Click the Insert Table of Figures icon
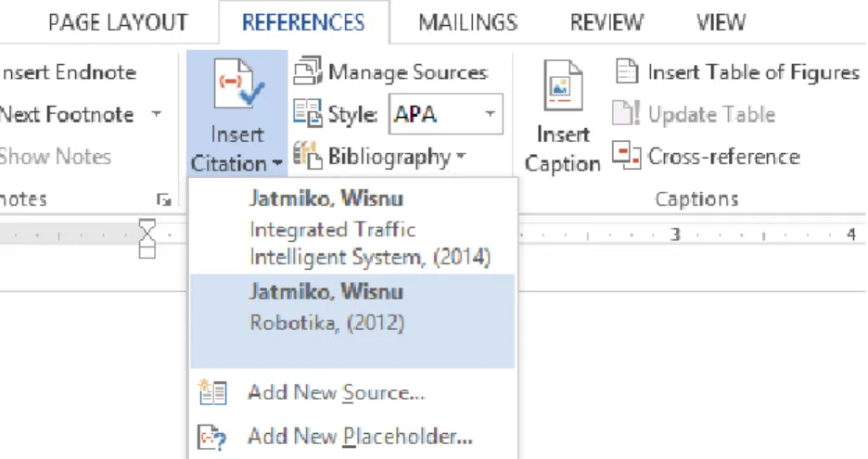 point(627,71)
